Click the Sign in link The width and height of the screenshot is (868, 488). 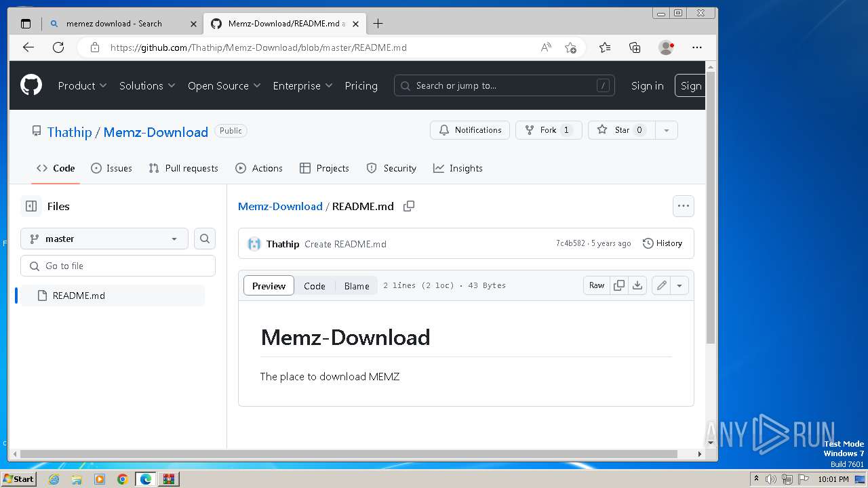647,85
